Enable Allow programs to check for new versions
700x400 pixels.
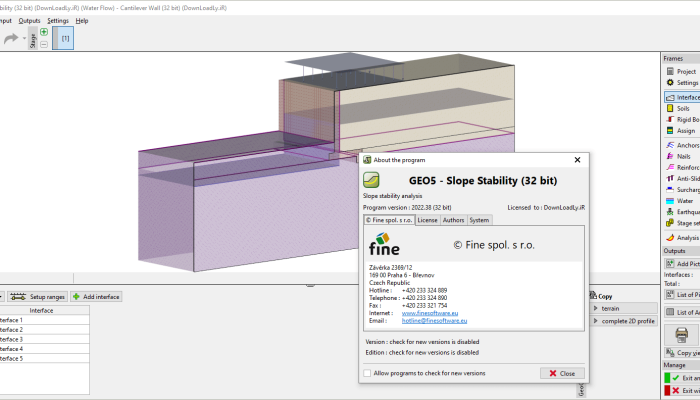tap(367, 373)
